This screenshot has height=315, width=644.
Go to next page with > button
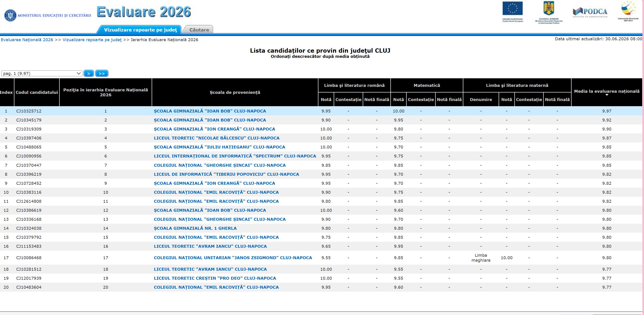tap(89, 74)
